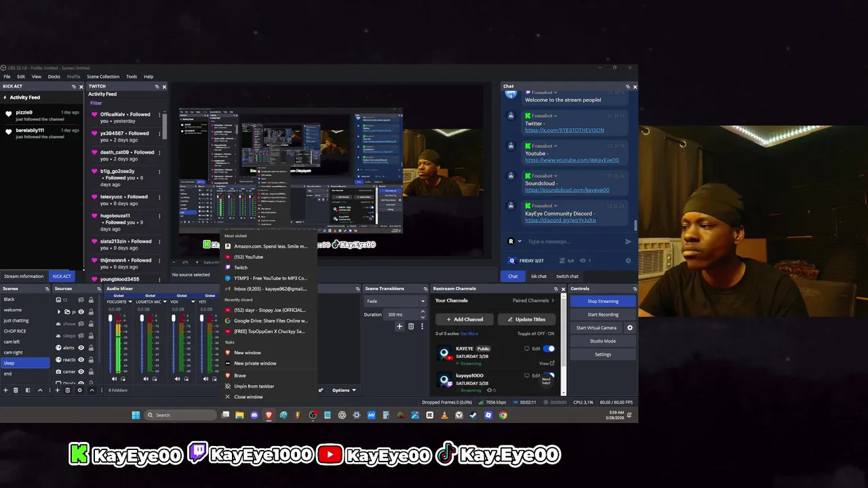The height and width of the screenshot is (488, 868).
Task: Open death_cat09 follower options menu
Action: pos(159,152)
